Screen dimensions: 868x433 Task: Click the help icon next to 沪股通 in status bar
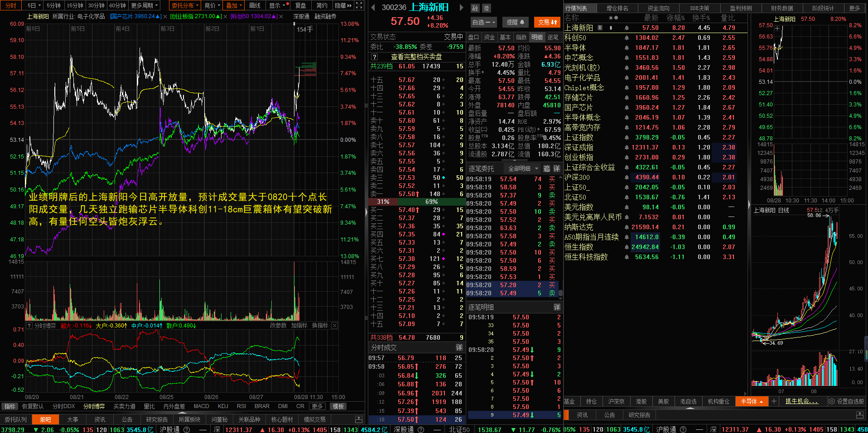187,429
